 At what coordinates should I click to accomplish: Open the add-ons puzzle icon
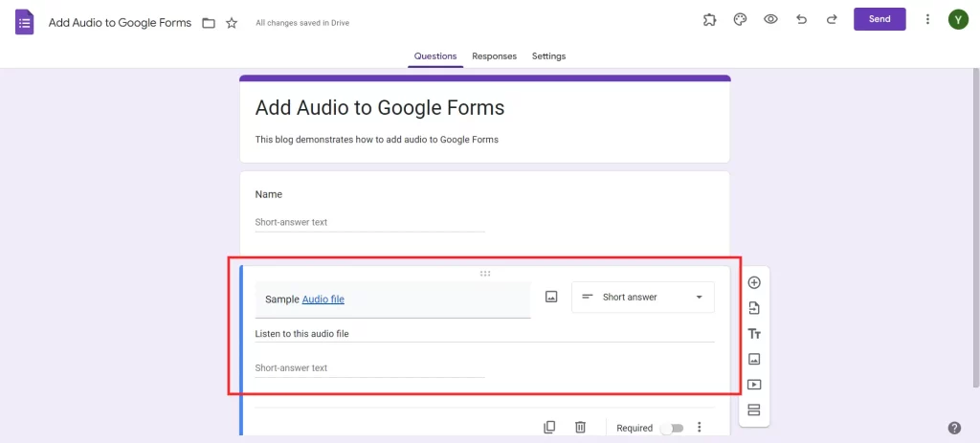pyautogui.click(x=709, y=19)
